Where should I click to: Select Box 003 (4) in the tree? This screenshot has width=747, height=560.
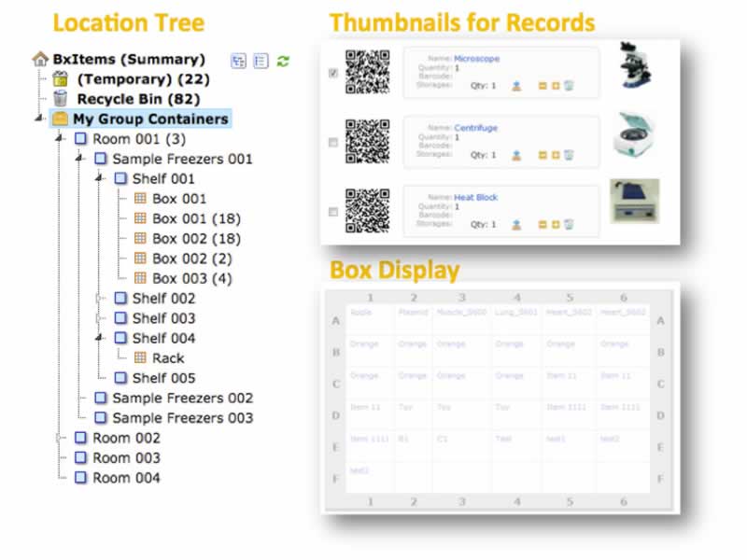point(191,278)
